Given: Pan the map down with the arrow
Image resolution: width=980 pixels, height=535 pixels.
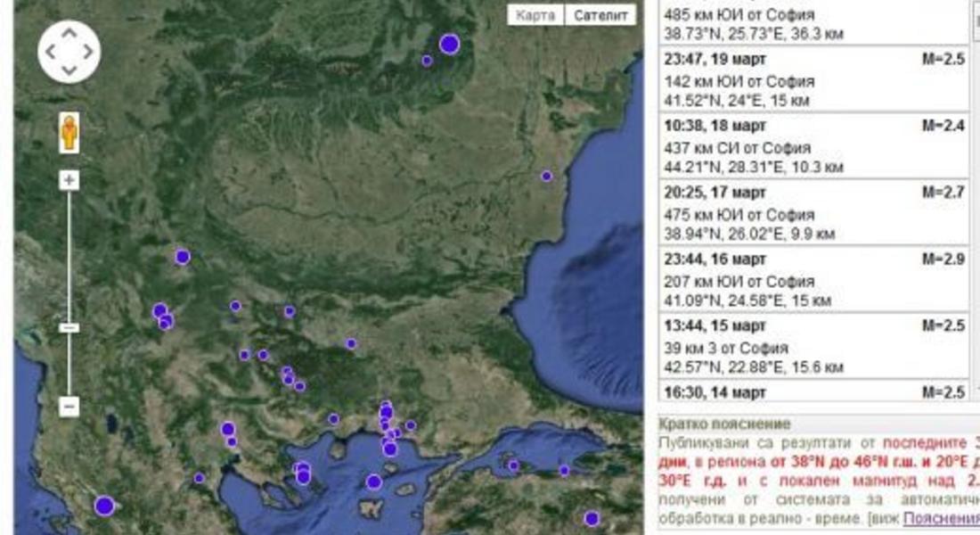Looking at the screenshot, I should 69,70.
